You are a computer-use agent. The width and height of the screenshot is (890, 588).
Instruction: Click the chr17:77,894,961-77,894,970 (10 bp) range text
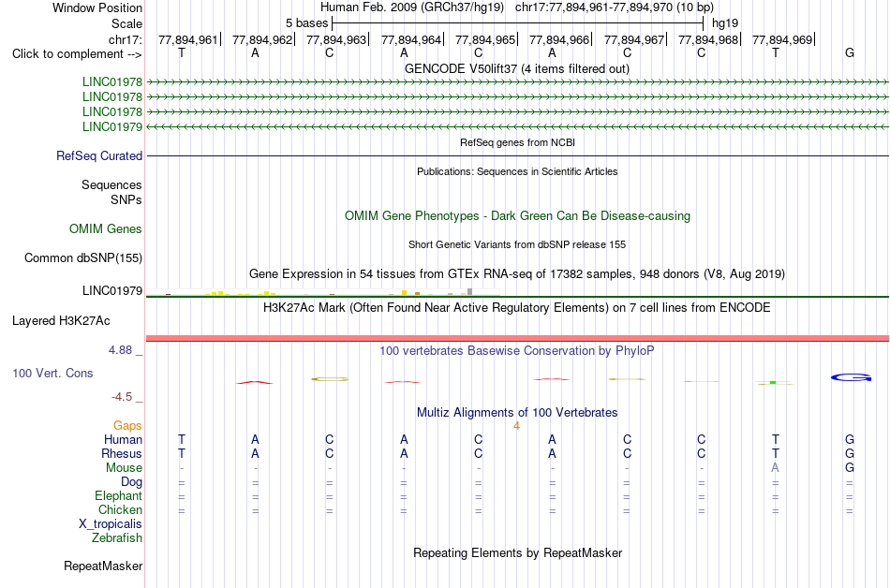point(615,7)
